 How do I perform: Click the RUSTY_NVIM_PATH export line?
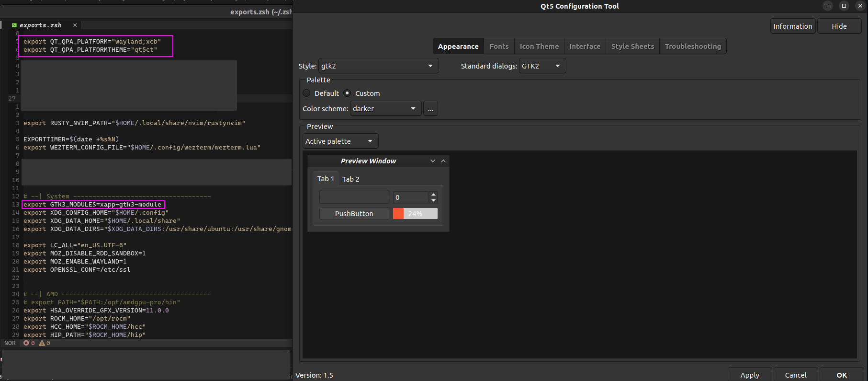coord(135,123)
